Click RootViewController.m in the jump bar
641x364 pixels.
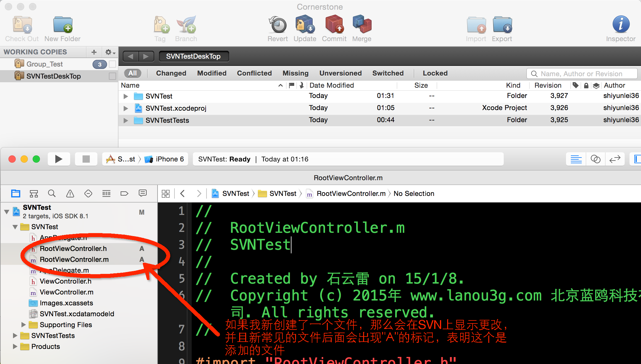coord(346,193)
